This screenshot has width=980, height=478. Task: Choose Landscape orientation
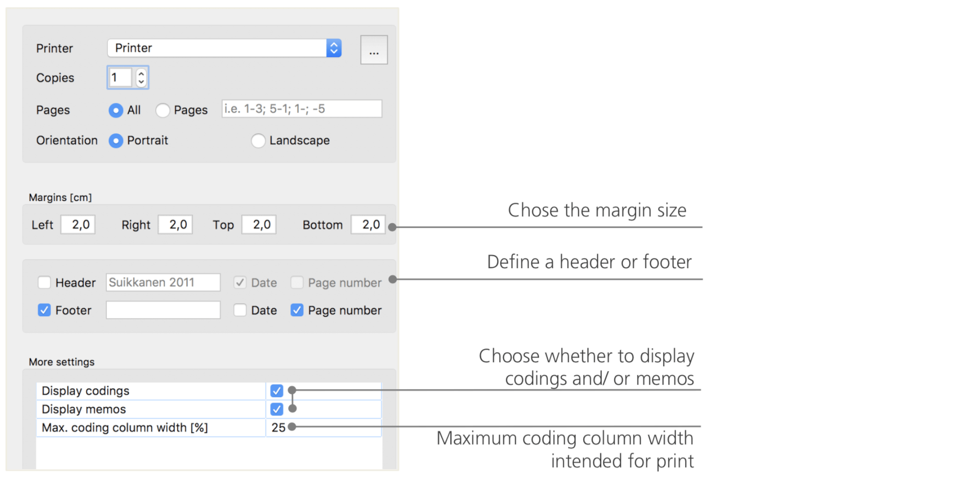tap(258, 141)
